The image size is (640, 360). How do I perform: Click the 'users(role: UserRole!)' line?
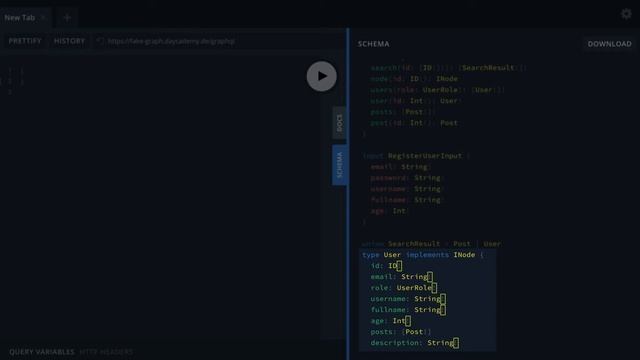pyautogui.click(x=438, y=90)
